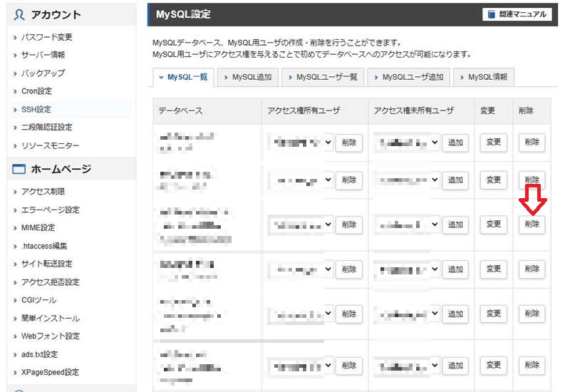
Task: Click the 削除 column button in fifth row
Action: coord(532,314)
